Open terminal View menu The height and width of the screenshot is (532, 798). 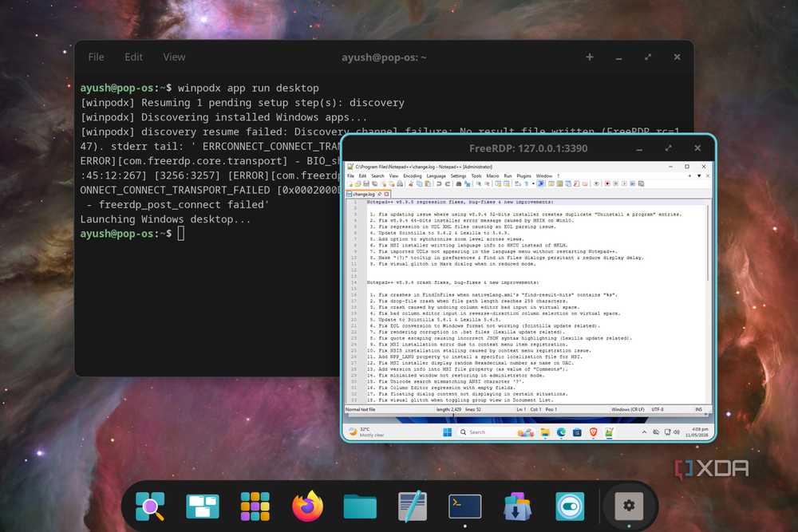click(x=174, y=57)
